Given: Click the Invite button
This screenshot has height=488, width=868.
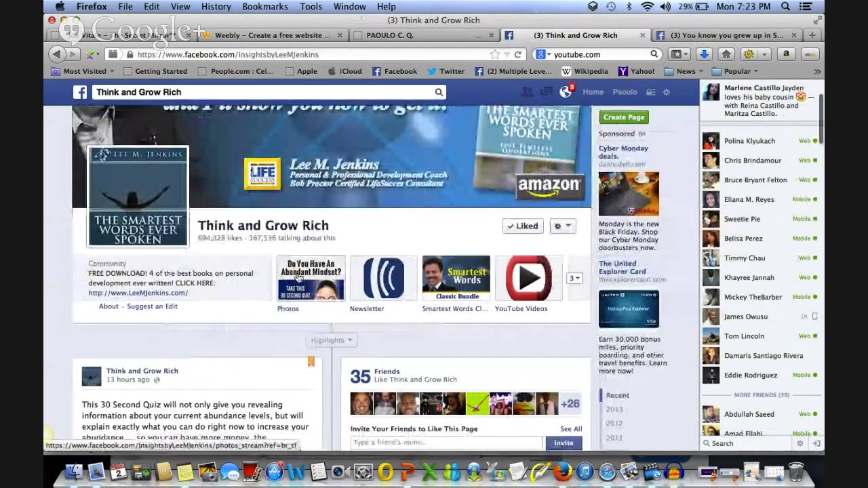Looking at the screenshot, I should [564, 443].
